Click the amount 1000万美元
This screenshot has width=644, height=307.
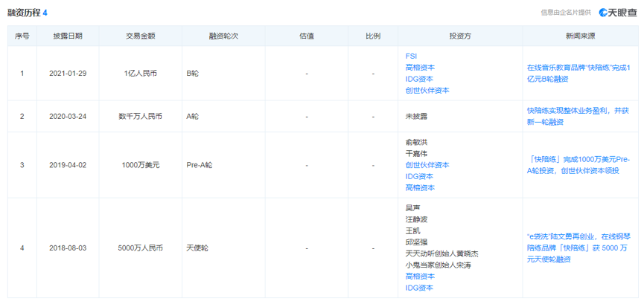click(x=141, y=165)
